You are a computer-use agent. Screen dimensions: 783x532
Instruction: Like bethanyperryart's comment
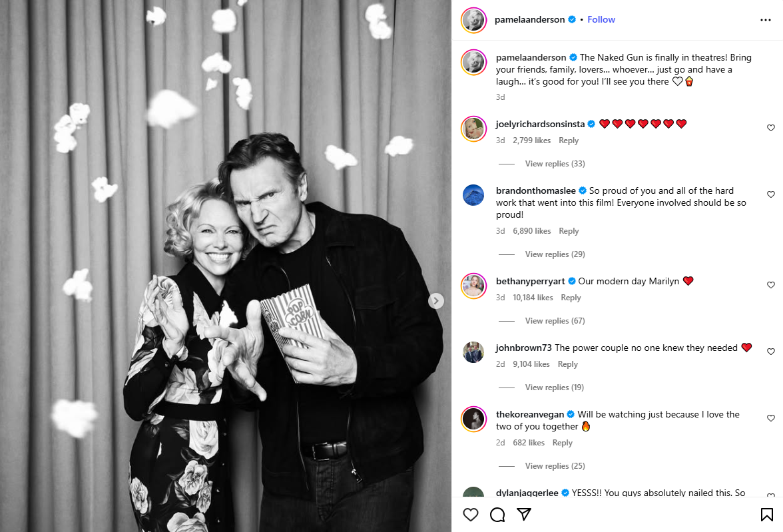[771, 285]
